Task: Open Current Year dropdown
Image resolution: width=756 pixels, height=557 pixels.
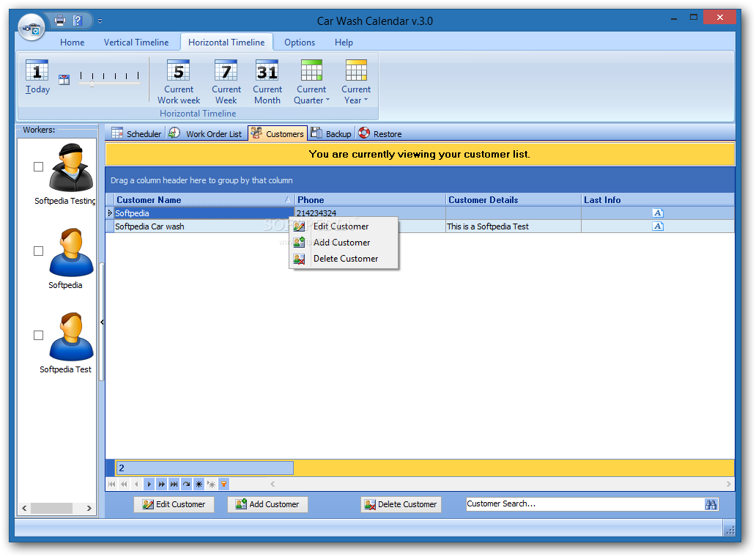Action: (356, 81)
